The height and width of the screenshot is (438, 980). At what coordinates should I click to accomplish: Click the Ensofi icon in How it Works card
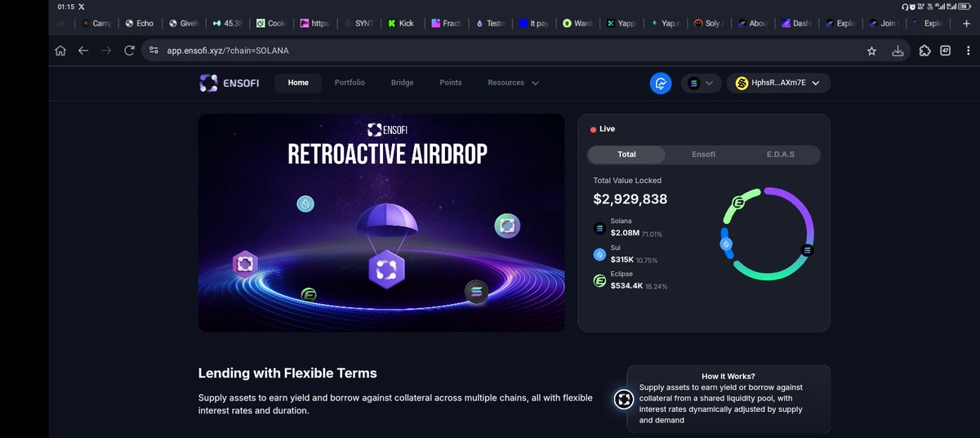[625, 399]
